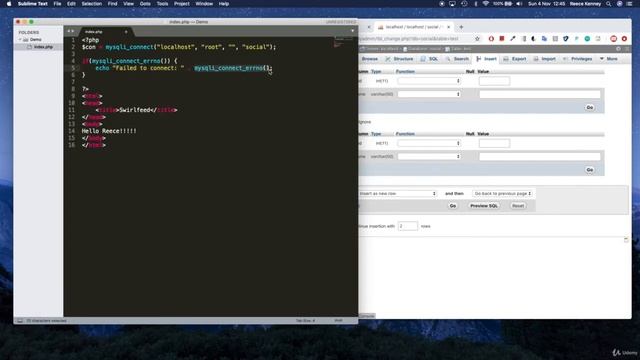Collapse the Demo folder in sidebar
The image size is (640, 360).
click(x=20, y=40)
